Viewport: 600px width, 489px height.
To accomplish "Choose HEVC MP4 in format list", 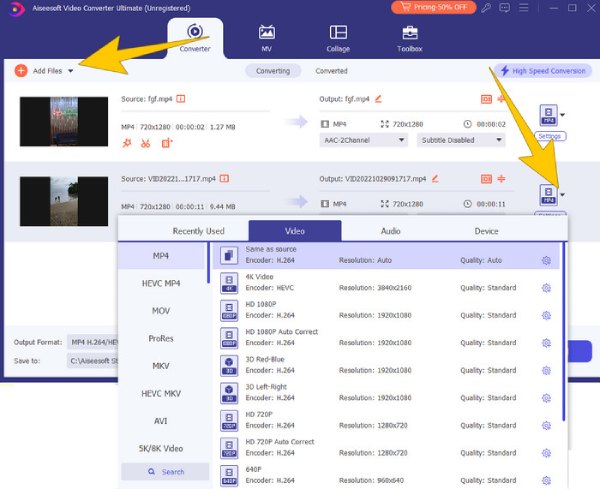I will click(161, 283).
